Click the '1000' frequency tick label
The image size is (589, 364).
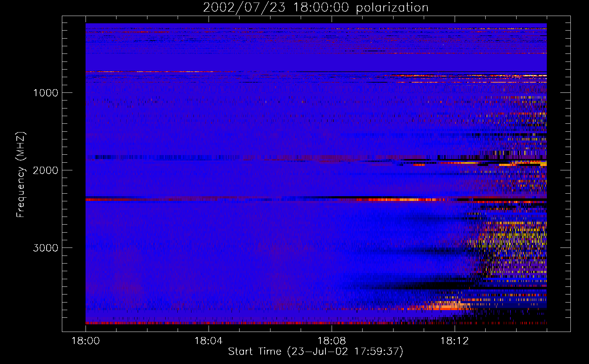46,93
